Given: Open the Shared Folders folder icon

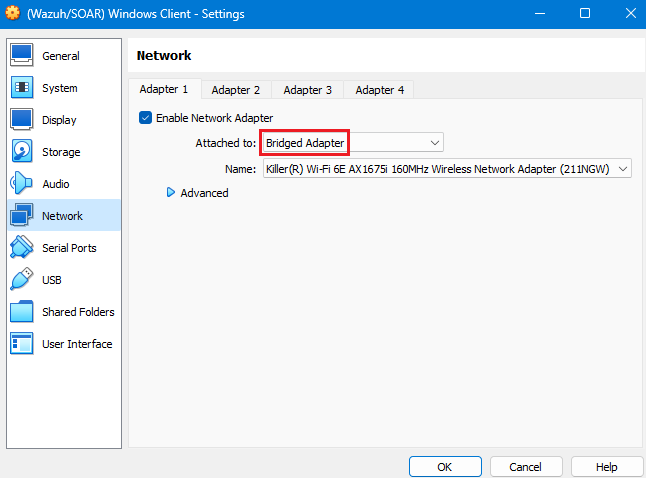Looking at the screenshot, I should (21, 312).
